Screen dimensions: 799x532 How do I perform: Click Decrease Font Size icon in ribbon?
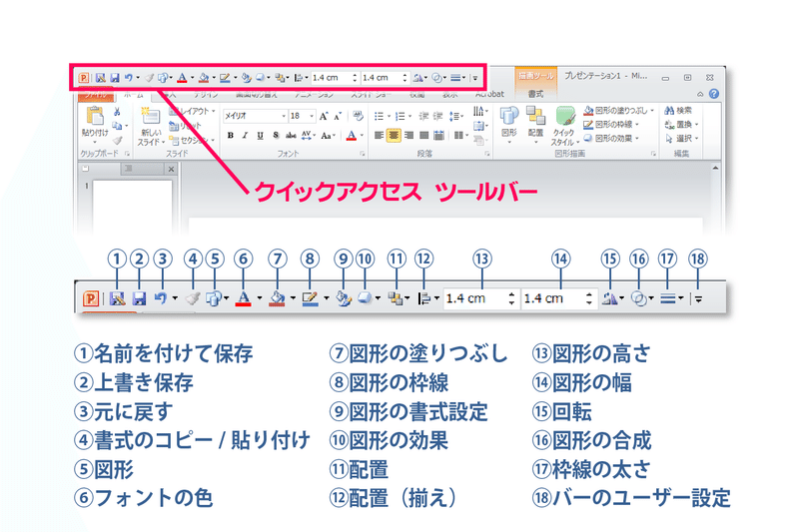(x=338, y=117)
